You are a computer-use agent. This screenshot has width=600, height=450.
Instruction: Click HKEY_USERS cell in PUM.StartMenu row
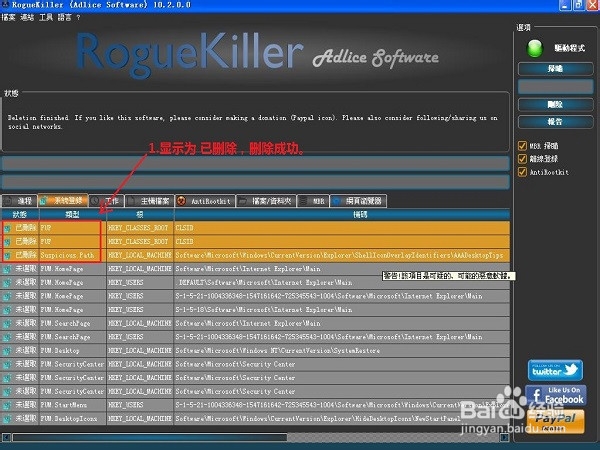tap(140, 405)
